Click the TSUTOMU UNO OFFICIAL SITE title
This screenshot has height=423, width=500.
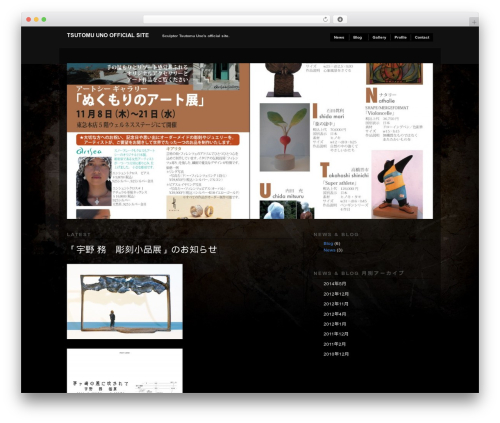click(x=108, y=35)
